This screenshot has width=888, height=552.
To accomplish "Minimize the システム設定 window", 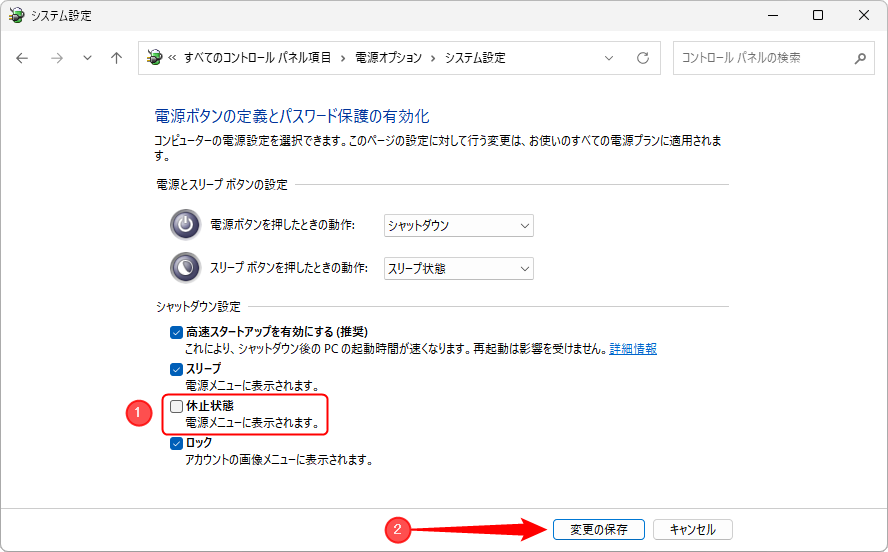I will click(x=773, y=15).
